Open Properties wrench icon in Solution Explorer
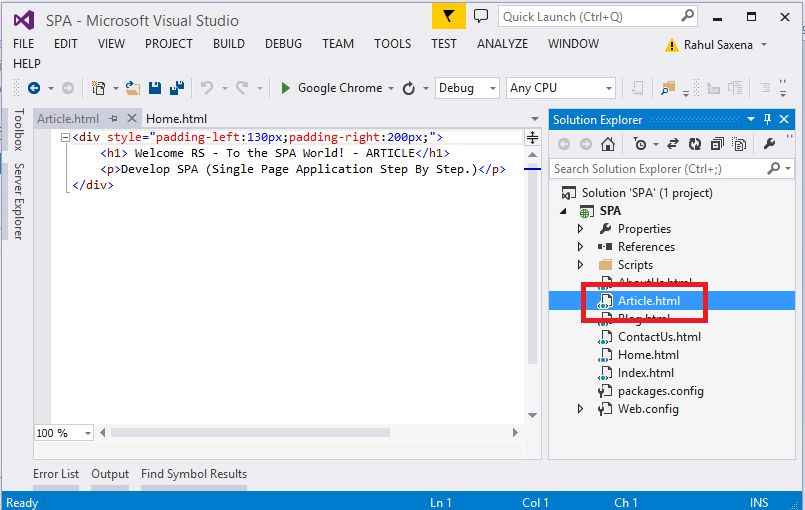This screenshot has height=510, width=805. 769,144
